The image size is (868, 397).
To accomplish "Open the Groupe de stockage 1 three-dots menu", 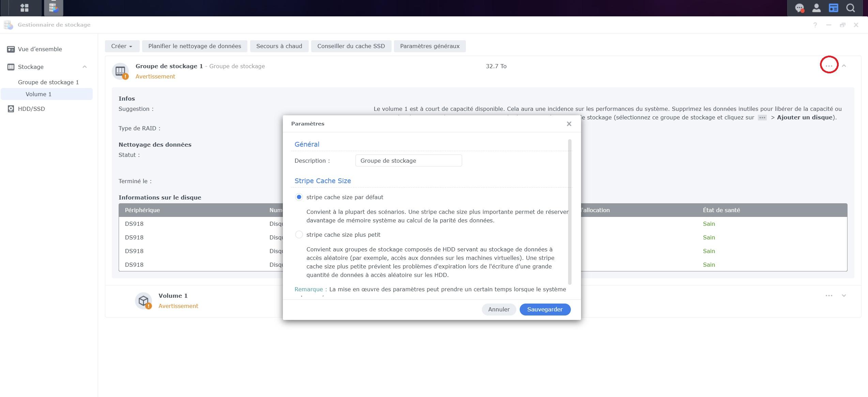I will pyautogui.click(x=829, y=66).
